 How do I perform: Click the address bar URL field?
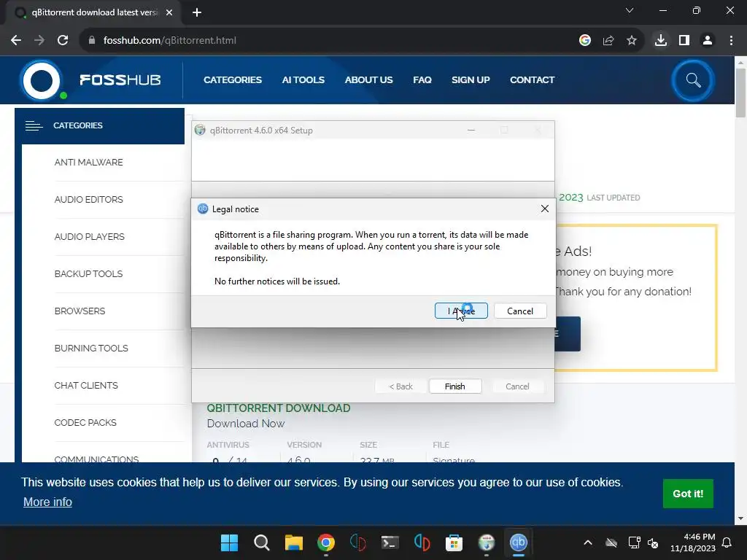[x=329, y=41]
